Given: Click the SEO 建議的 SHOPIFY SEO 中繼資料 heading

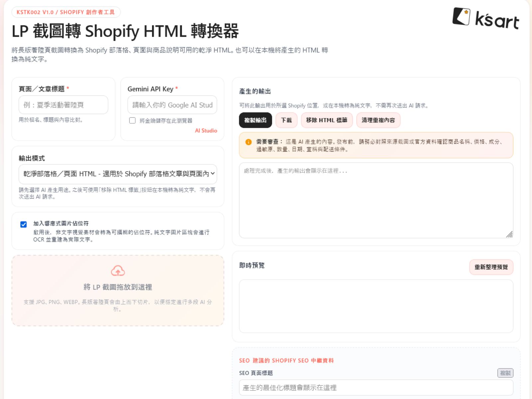Looking at the screenshot, I should pos(286,360).
